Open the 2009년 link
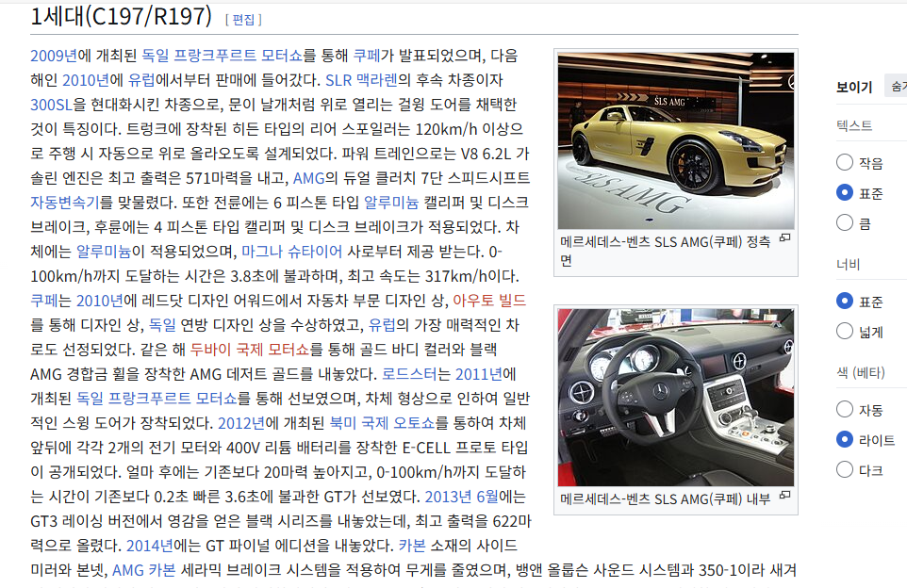This screenshot has height=588, width=907. pos(53,56)
